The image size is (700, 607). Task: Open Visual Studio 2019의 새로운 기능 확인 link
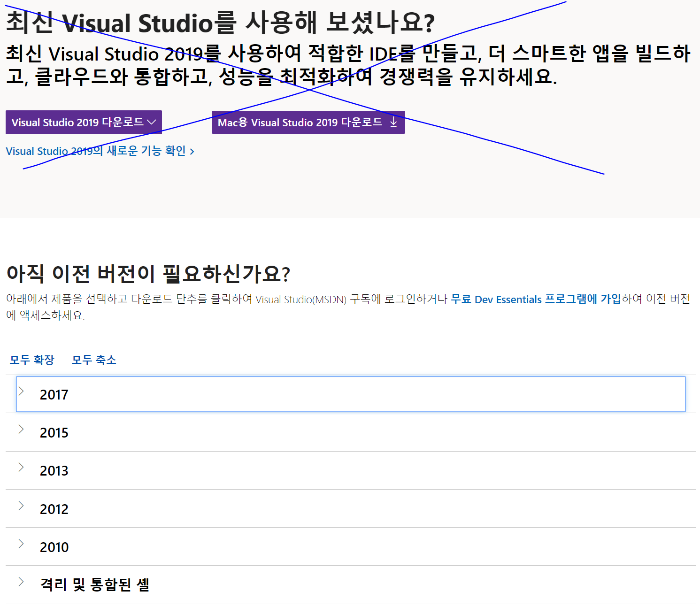(100, 151)
